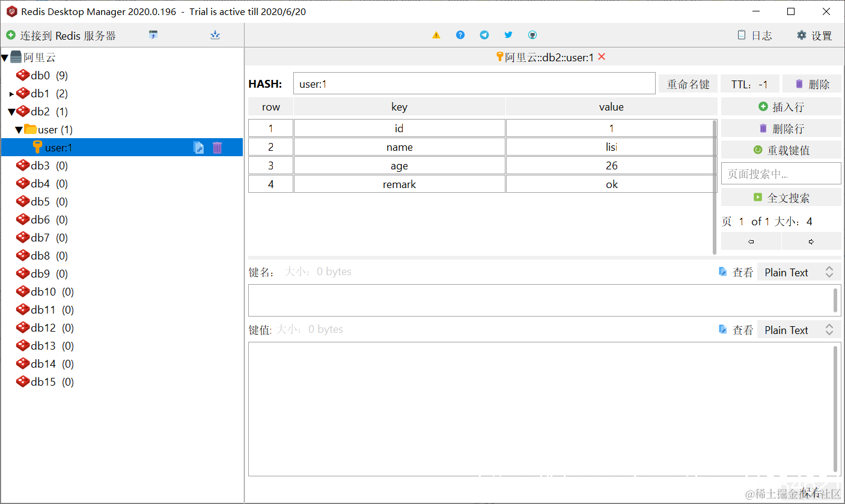Click the 全文搜索 full search button
845x504 pixels.
(781, 198)
